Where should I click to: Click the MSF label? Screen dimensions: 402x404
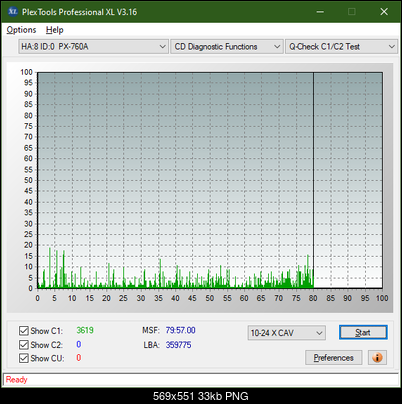tap(151, 330)
